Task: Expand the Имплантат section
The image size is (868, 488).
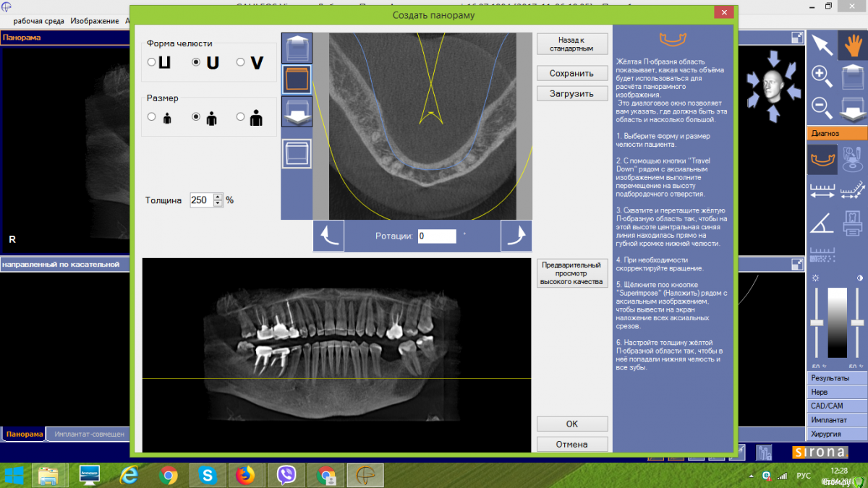Action: [x=836, y=420]
